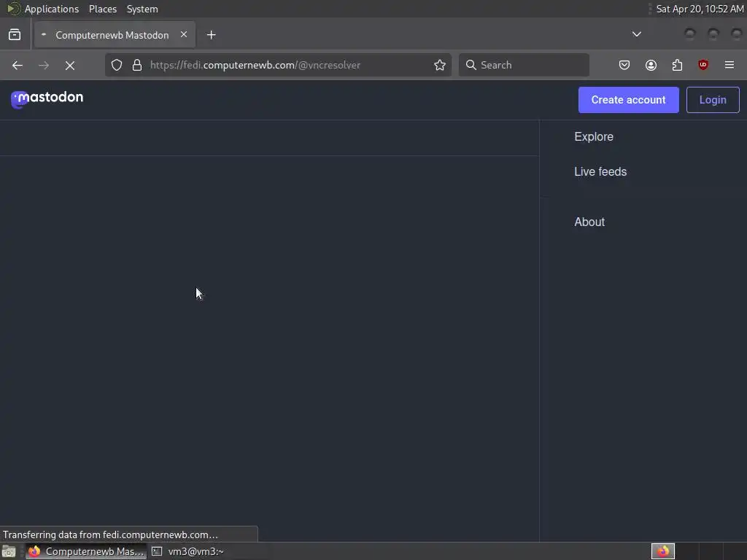Switch to vm3@vm3:~ terminal in taskbar

coord(187,551)
